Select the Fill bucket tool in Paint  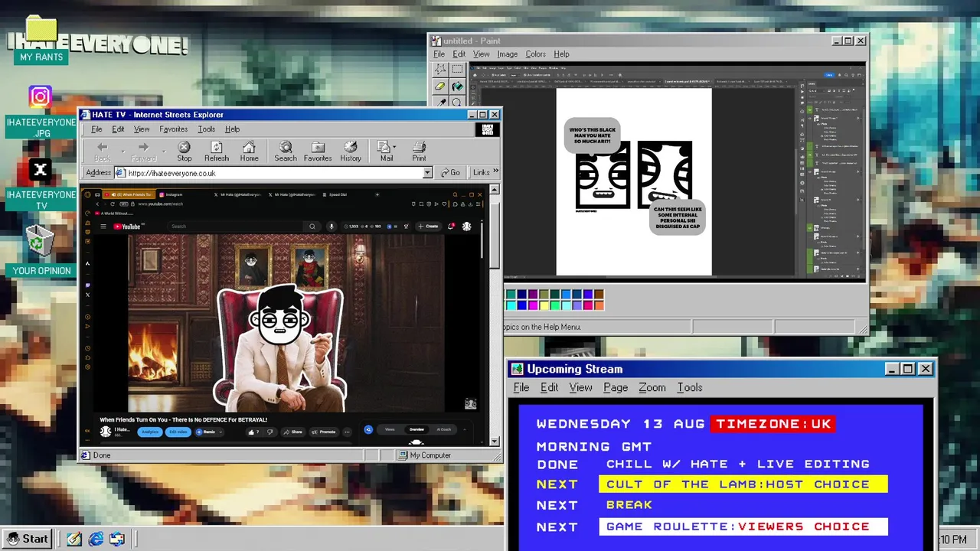click(x=457, y=86)
